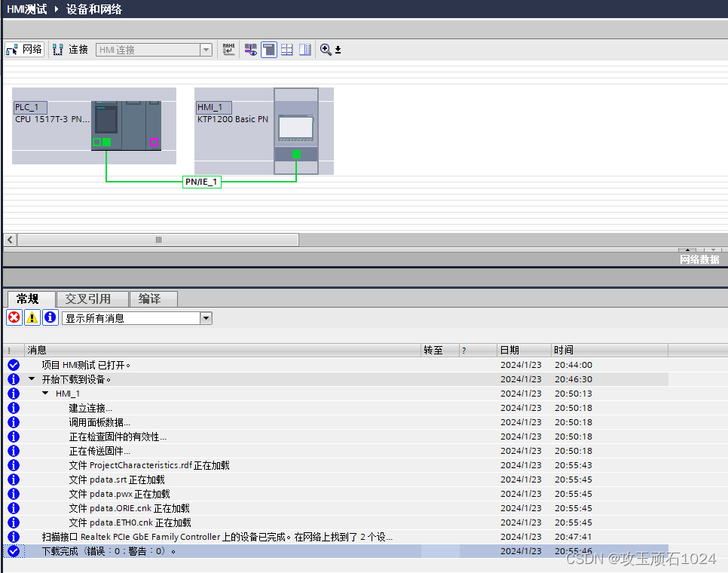
Task: Click the info icon of the Realtek scan row
Action: (x=14, y=538)
